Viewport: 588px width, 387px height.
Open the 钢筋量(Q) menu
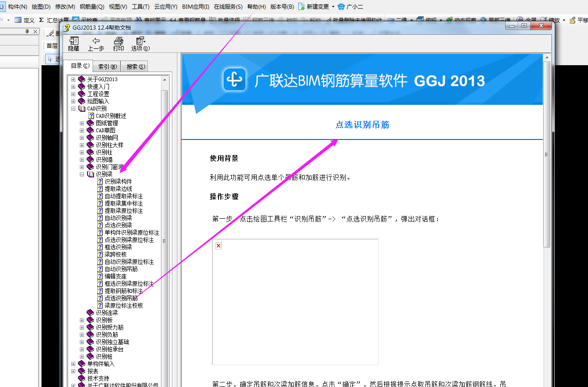[92, 7]
